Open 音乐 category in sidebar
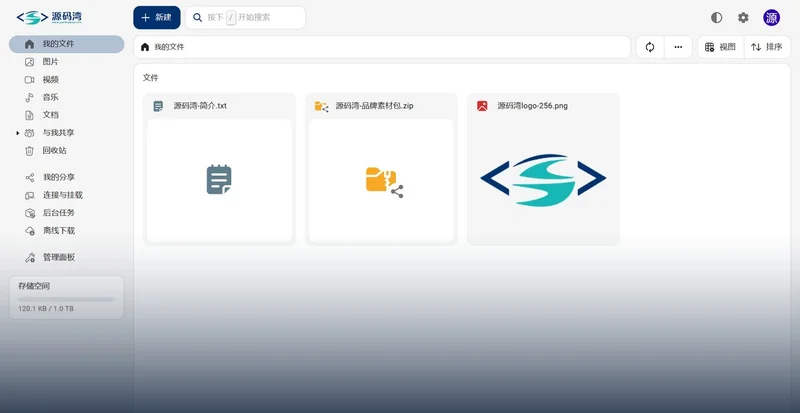800x413 pixels. coord(66,97)
